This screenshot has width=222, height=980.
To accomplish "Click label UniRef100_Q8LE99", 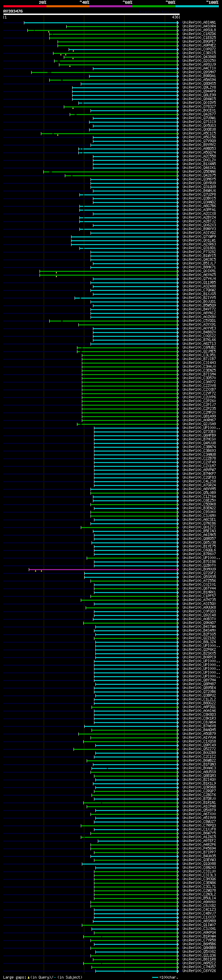I will pyautogui.click(x=199, y=95).
